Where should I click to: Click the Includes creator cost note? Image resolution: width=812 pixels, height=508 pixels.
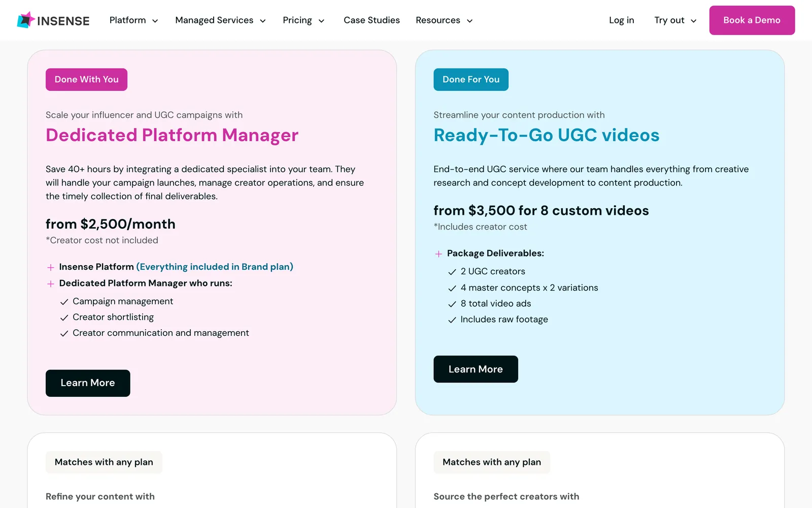[480, 227]
